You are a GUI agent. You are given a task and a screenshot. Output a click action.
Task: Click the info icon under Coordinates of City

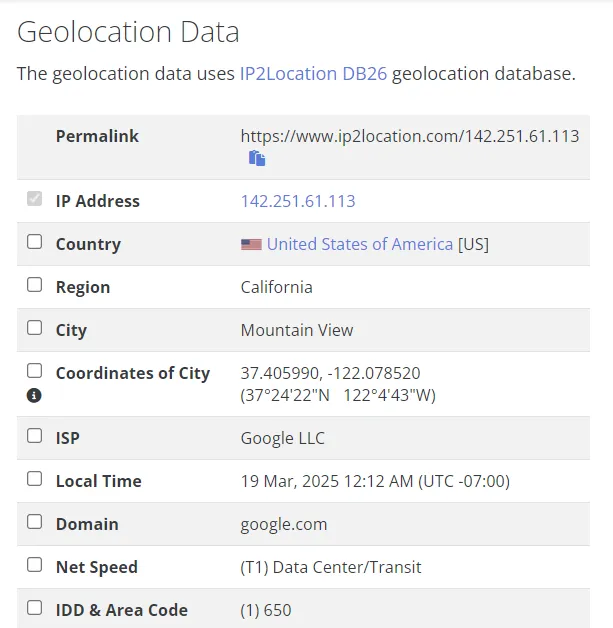[x=34, y=395]
